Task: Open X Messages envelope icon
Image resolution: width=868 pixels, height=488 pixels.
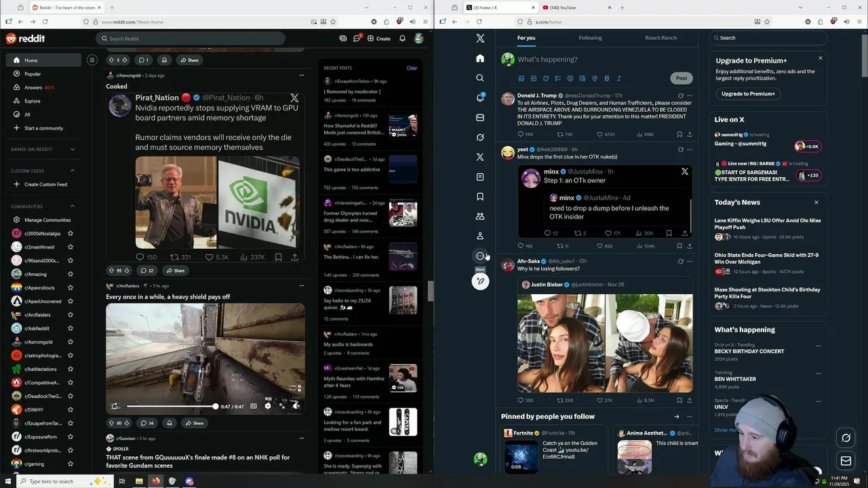Action: [x=480, y=117]
